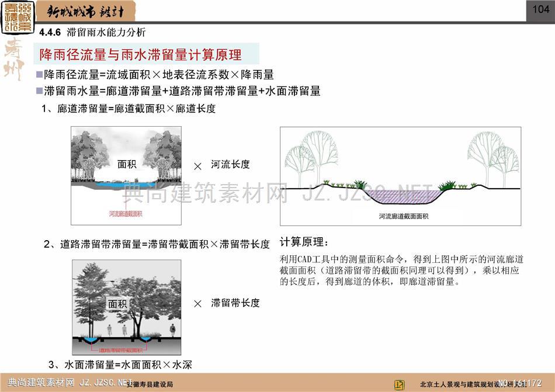
Task: Click the 面积 label in river photo
Action: click(127, 165)
